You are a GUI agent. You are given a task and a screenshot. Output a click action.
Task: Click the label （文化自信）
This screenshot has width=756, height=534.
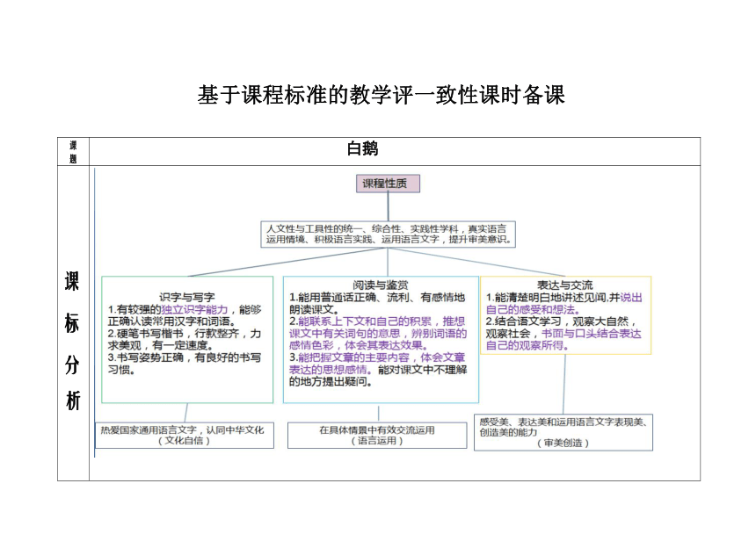[x=184, y=441]
